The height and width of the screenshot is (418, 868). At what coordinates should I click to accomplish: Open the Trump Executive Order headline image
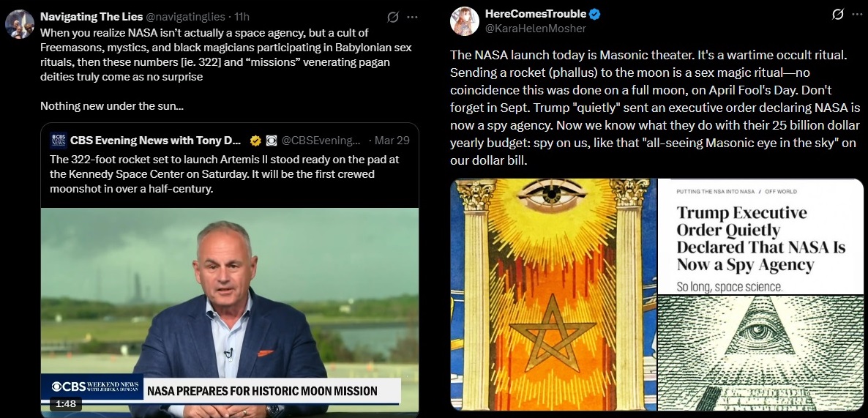(x=760, y=236)
